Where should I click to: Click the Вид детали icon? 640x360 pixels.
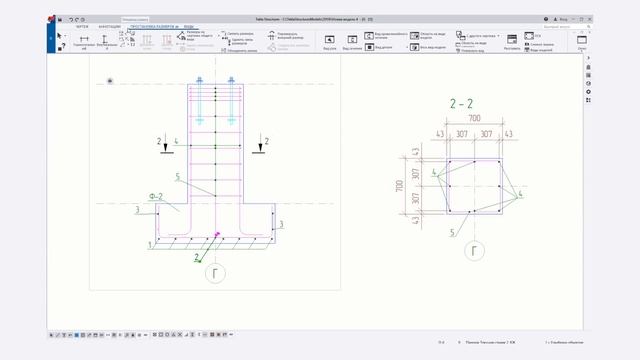click(x=369, y=47)
